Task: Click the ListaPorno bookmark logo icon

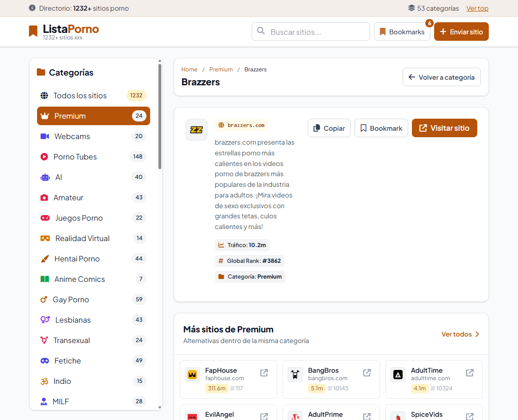Action: (x=33, y=31)
